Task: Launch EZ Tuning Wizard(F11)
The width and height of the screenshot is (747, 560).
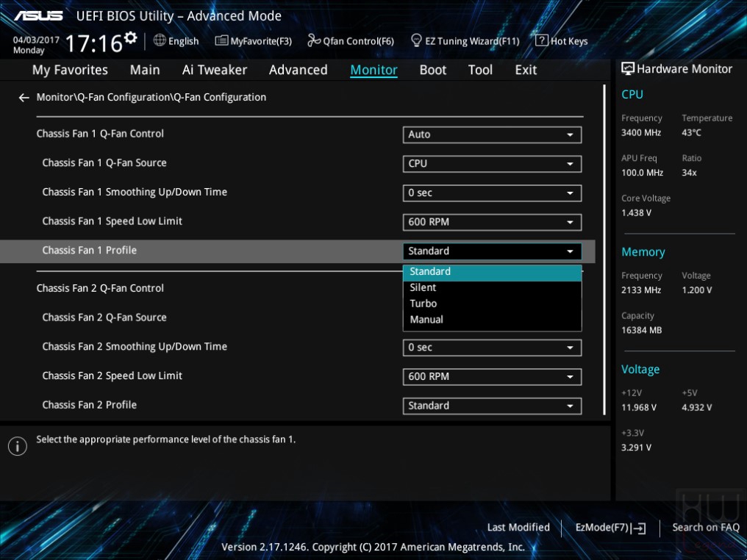Action: (x=465, y=41)
